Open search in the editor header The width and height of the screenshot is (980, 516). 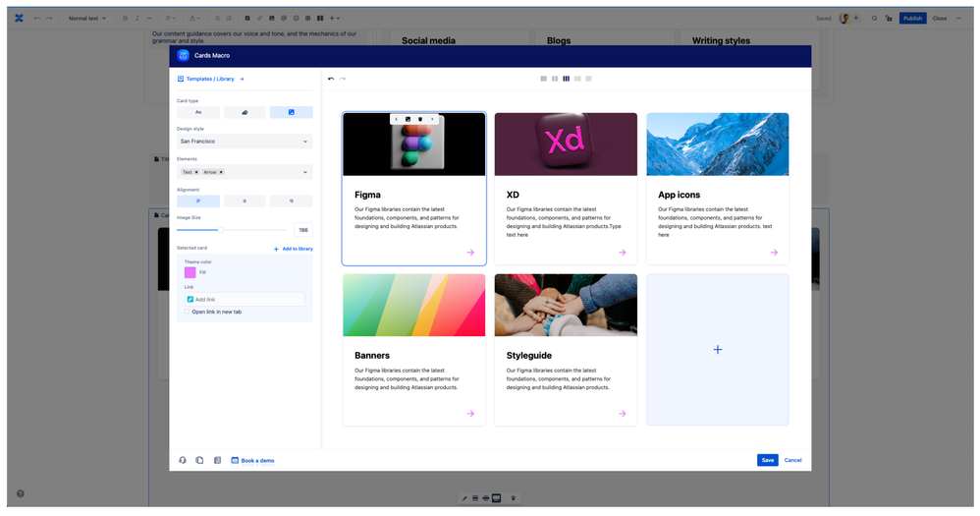[874, 18]
